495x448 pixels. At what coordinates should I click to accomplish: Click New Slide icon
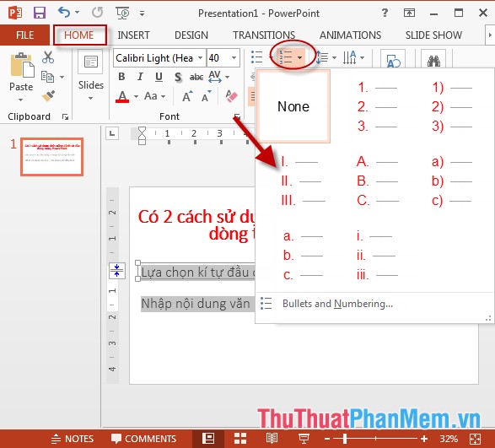(x=91, y=62)
